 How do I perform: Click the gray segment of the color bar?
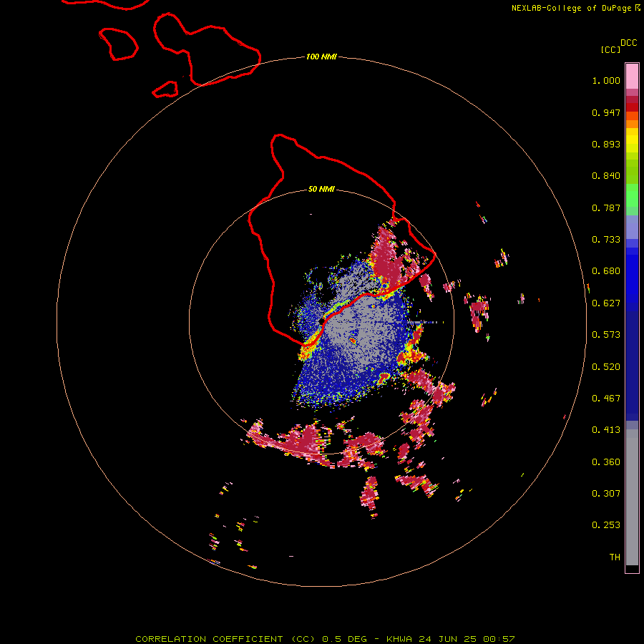(632, 497)
